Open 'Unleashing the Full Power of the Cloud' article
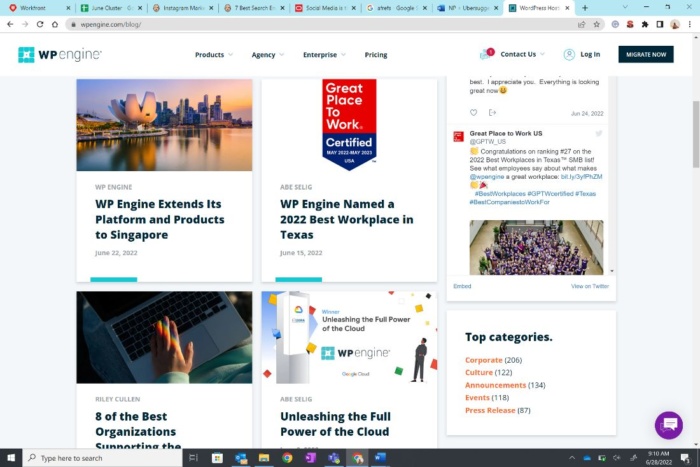Viewport: 700px width, 467px height. 335,424
